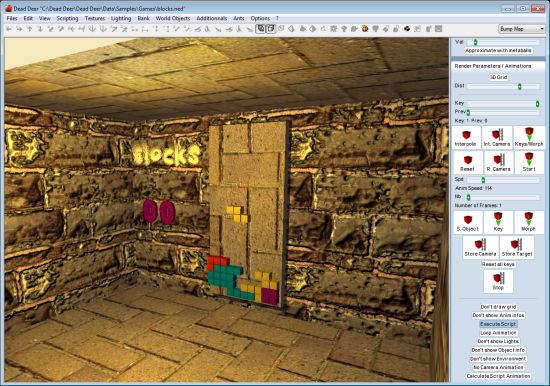The image size is (550, 386).
Task: Click the Stop icon button
Action: pos(498,281)
